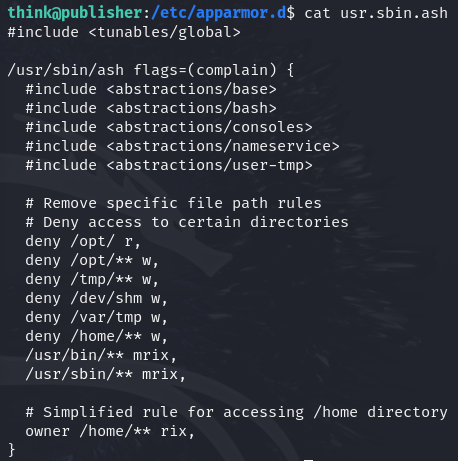
Task: Click the abstractions/consoles include line
Action: (x=169, y=127)
